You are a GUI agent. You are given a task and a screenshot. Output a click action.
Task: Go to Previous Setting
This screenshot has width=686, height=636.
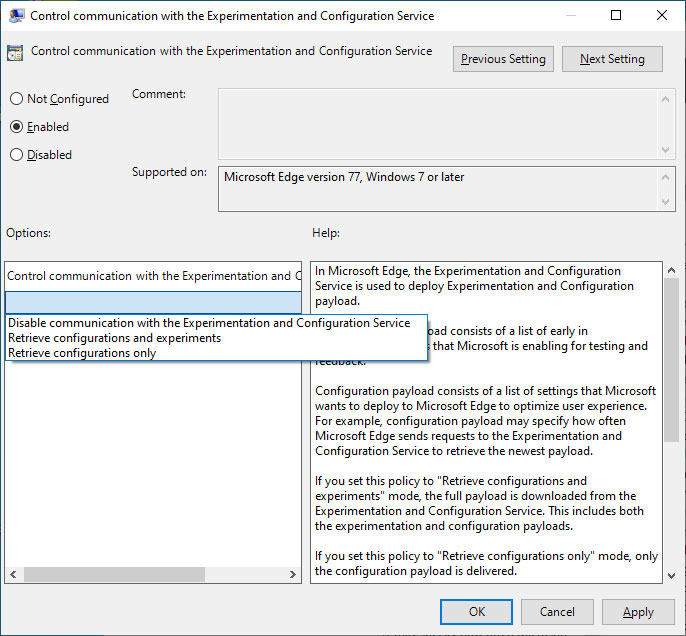(x=503, y=59)
